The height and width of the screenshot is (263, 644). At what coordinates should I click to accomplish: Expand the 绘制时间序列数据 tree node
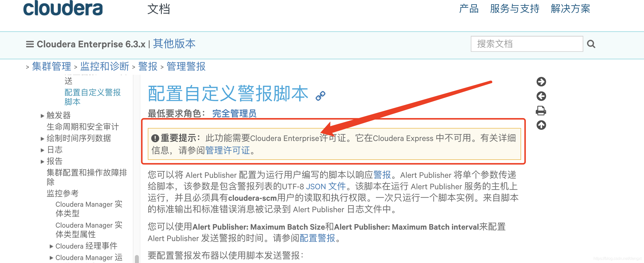(x=42, y=139)
